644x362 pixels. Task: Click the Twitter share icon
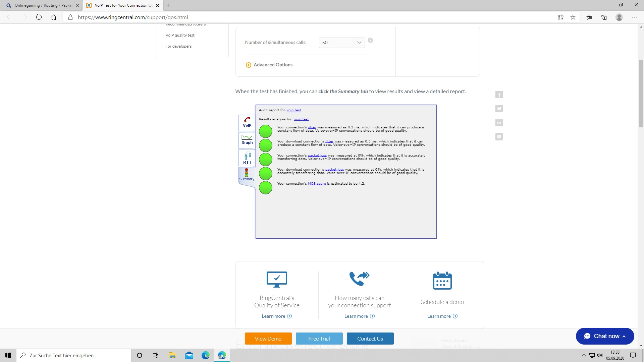point(499,109)
